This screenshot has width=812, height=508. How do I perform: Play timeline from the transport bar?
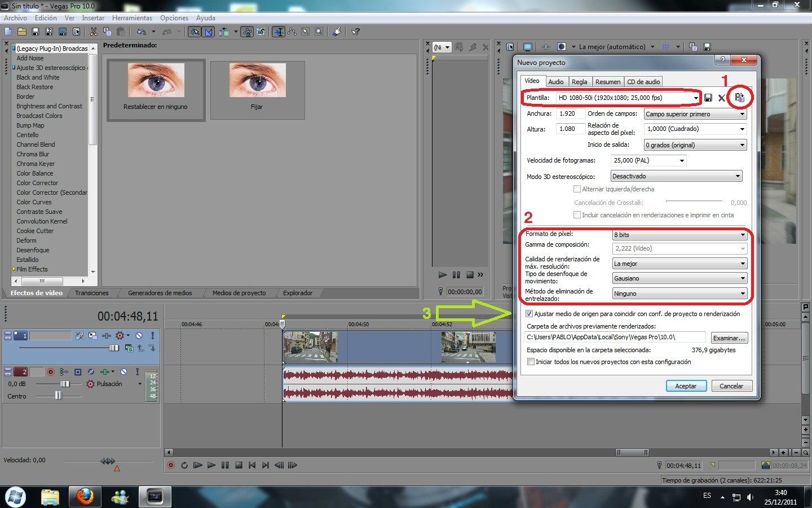coord(211,465)
